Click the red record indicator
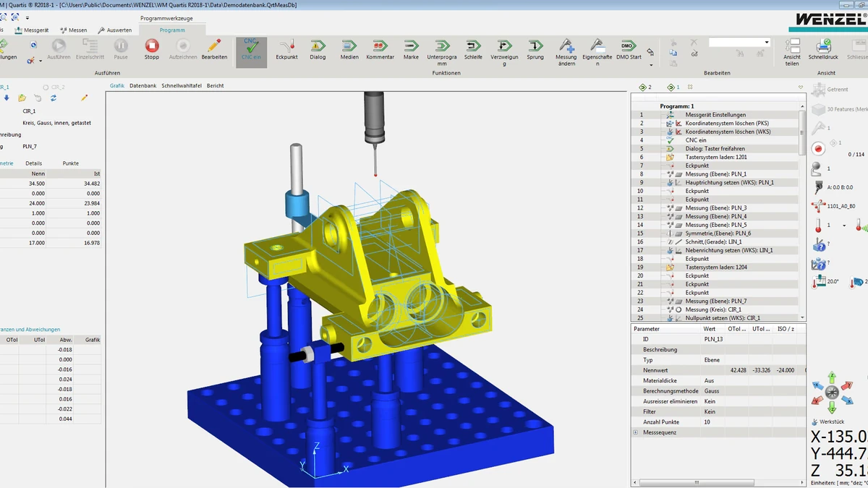Image resolution: width=868 pixels, height=488 pixels. [818, 148]
